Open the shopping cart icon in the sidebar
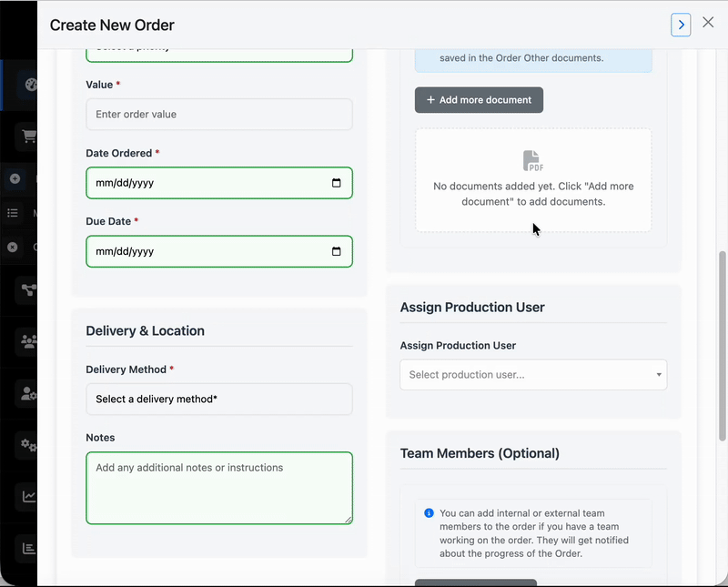Image resolution: width=728 pixels, height=587 pixels. (28, 137)
